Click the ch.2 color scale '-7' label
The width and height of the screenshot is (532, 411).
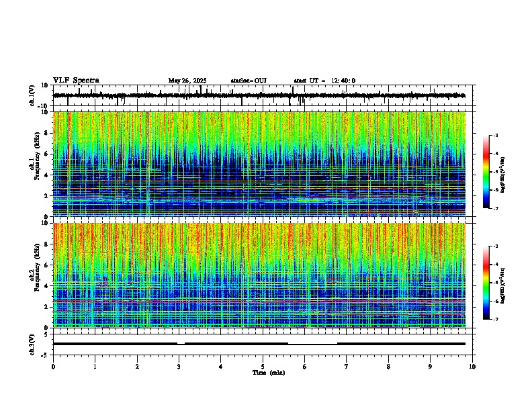496,319
